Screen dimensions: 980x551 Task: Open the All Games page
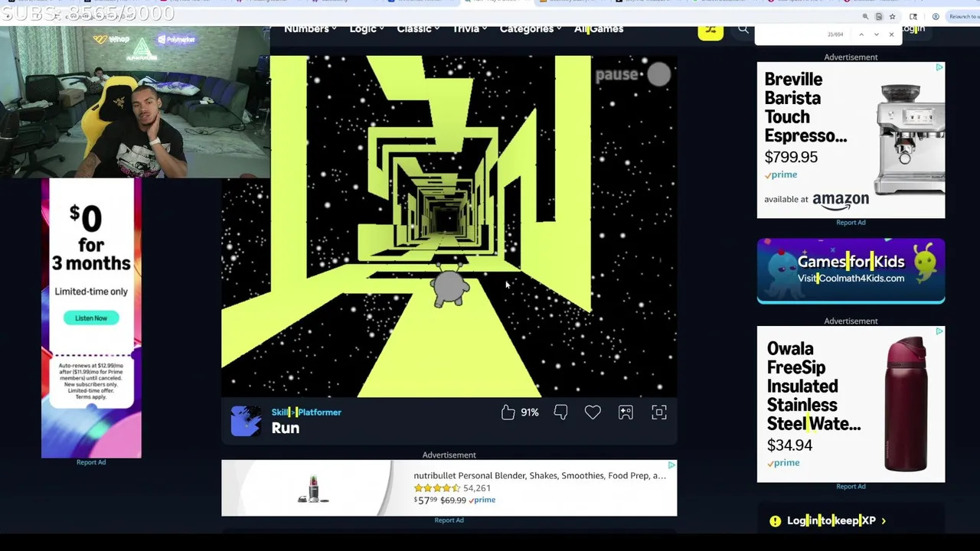[599, 29]
